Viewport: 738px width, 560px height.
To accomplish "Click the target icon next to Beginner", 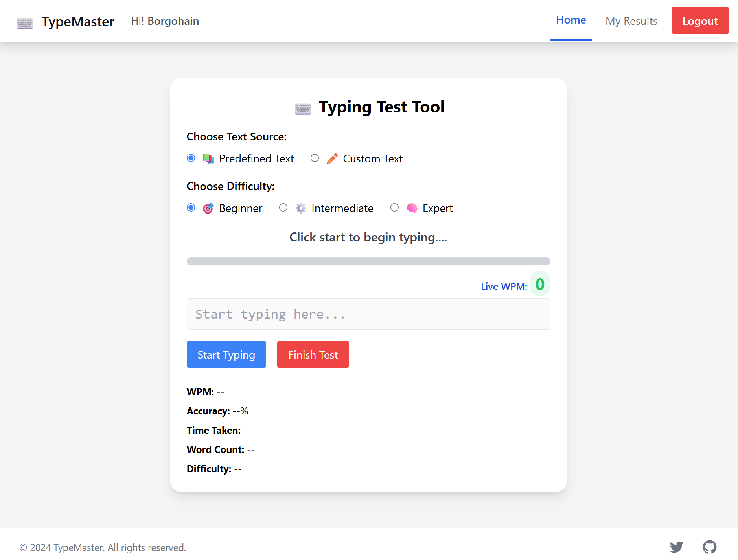I will 208,208.
